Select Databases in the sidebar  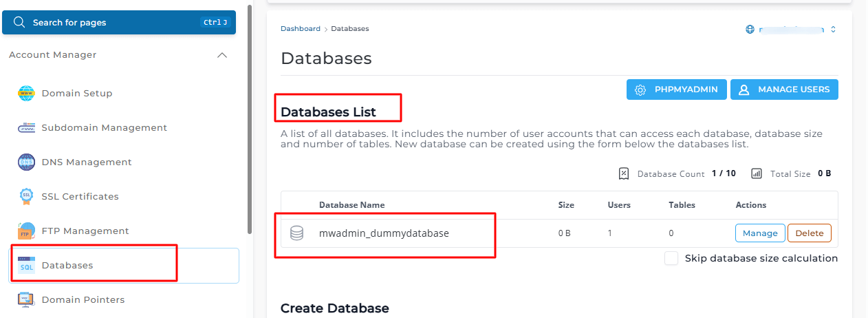click(124, 266)
